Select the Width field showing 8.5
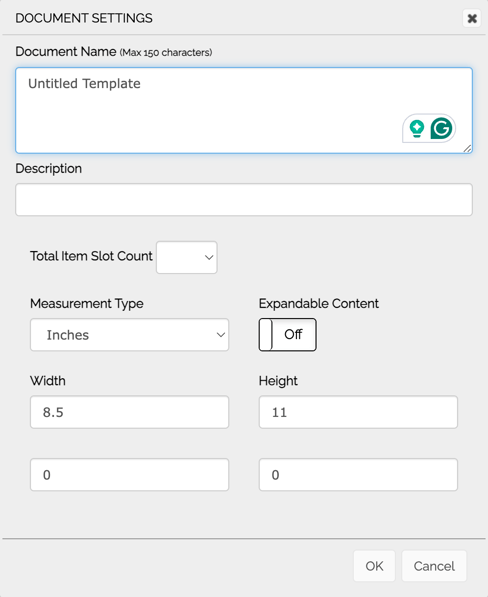 click(x=129, y=412)
